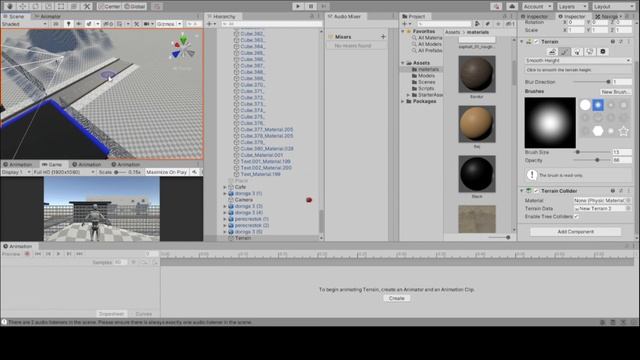Viewport: 640px width, 360px height.
Task: Click the Hierarchy add plus button
Action: (211, 24)
